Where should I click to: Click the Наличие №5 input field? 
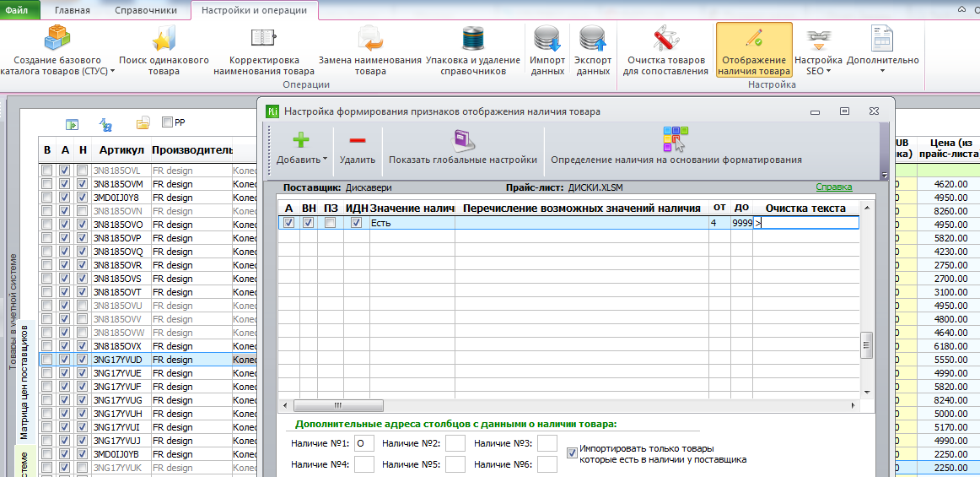[455, 463]
